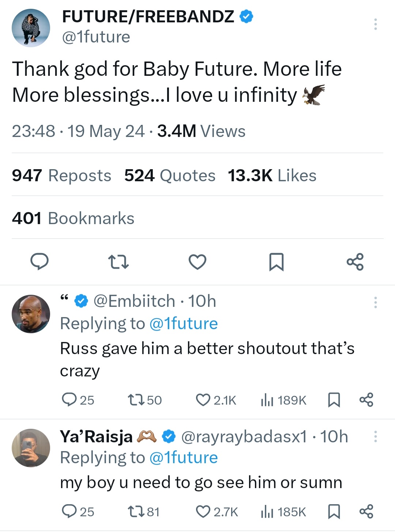Like Future's main tweet
The image size is (395, 532).
click(197, 262)
